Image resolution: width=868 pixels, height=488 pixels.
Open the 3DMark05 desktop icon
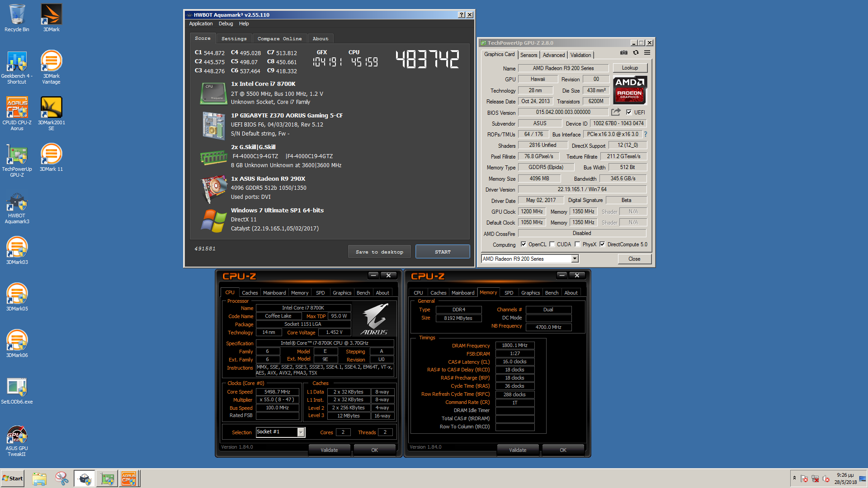pyautogui.click(x=17, y=297)
